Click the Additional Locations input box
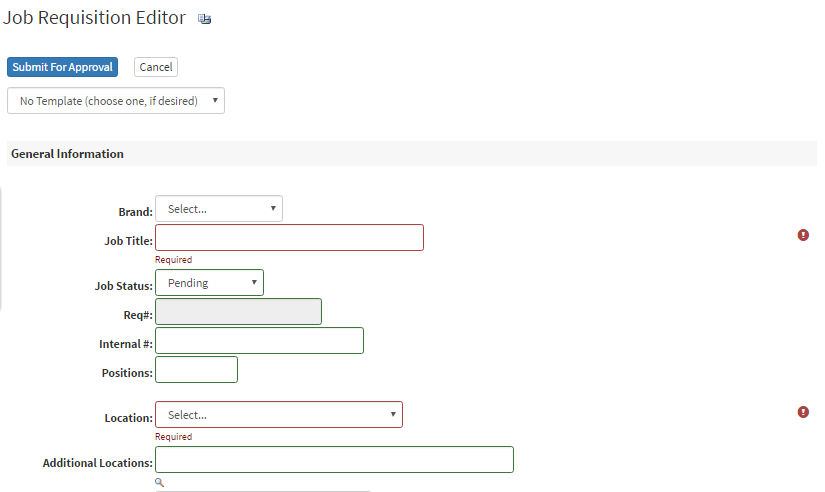This screenshot has height=492, width=825. coord(334,460)
